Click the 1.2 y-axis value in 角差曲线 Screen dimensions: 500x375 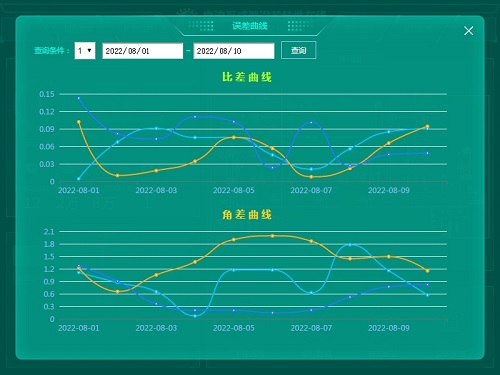49,269
